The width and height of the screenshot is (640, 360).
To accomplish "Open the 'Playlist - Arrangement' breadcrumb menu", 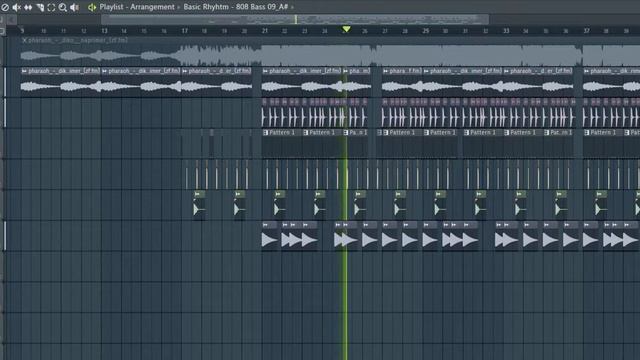I will pos(137,7).
